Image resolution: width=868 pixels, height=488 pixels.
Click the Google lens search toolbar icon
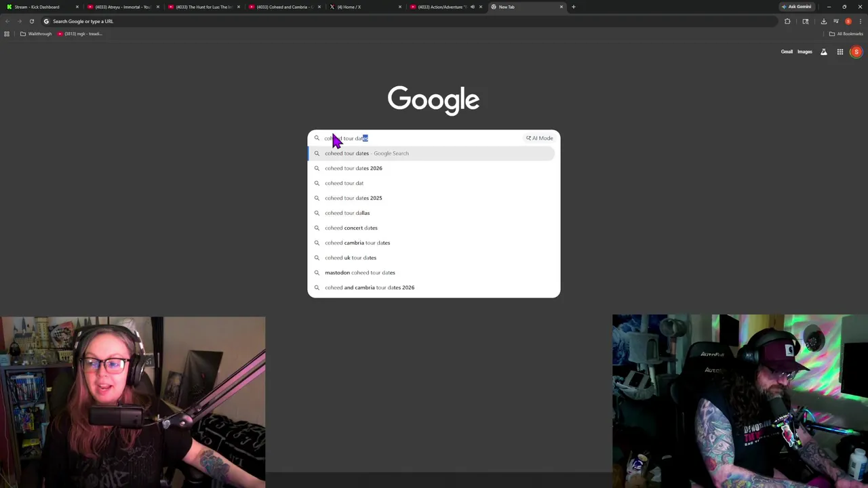[806, 21]
